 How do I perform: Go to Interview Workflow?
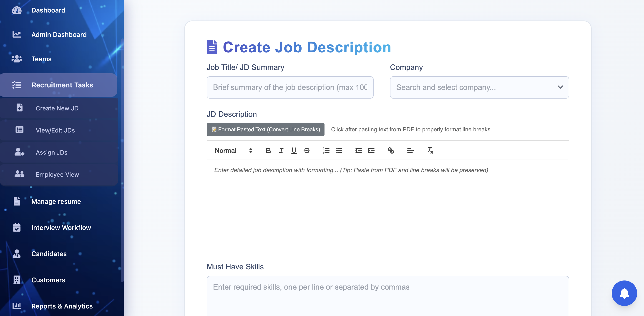coord(61,227)
